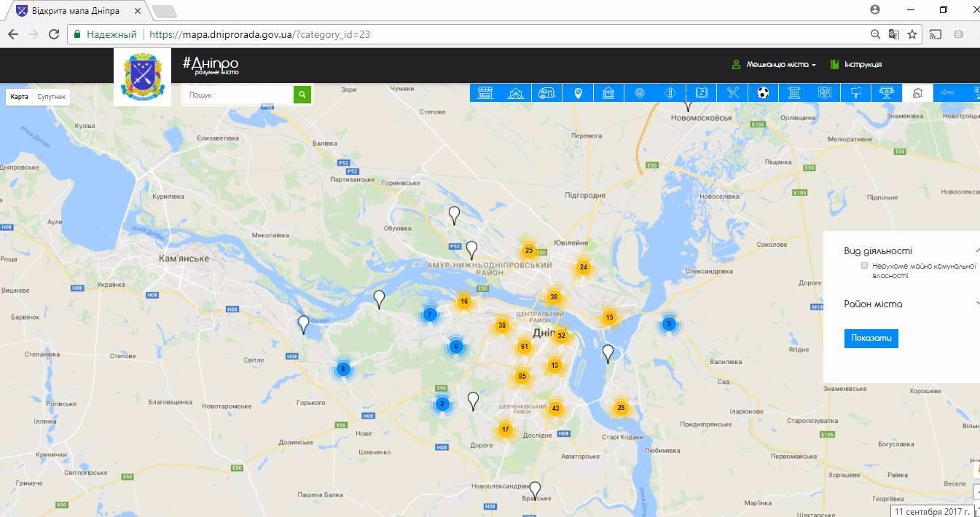The height and width of the screenshot is (517, 980).
Task: Bookmark this page with the star icon
Action: coord(912,34)
